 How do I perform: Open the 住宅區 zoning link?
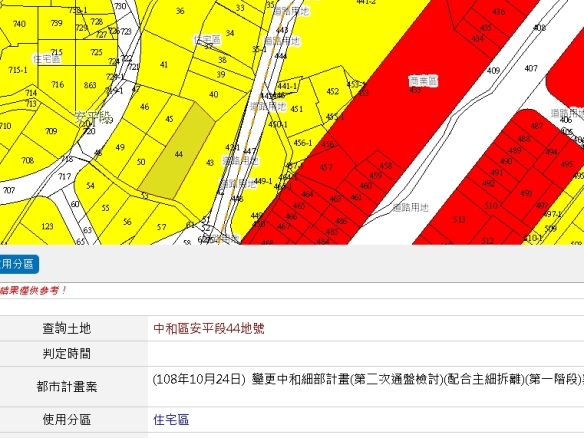[x=171, y=420]
